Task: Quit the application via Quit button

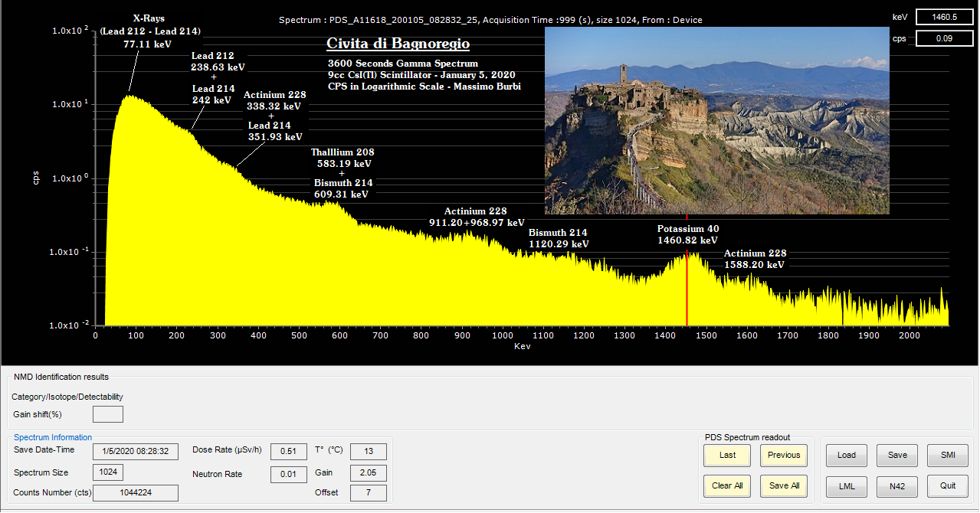Action: [x=948, y=485]
